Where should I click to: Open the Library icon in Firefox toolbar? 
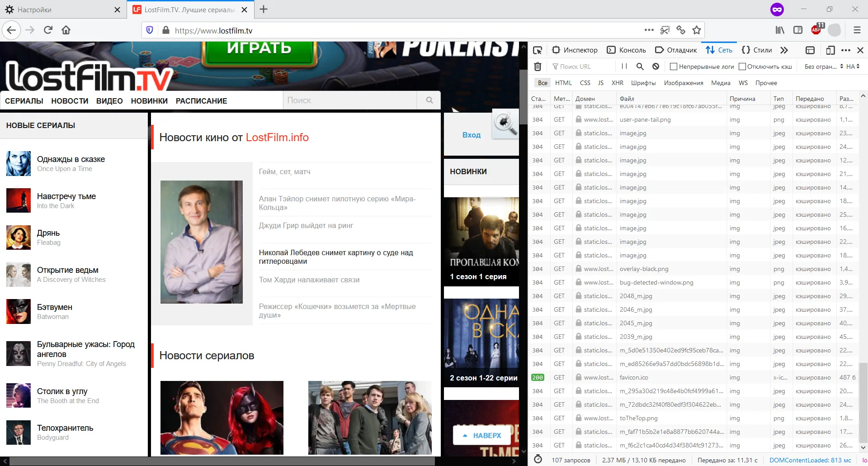780,30
